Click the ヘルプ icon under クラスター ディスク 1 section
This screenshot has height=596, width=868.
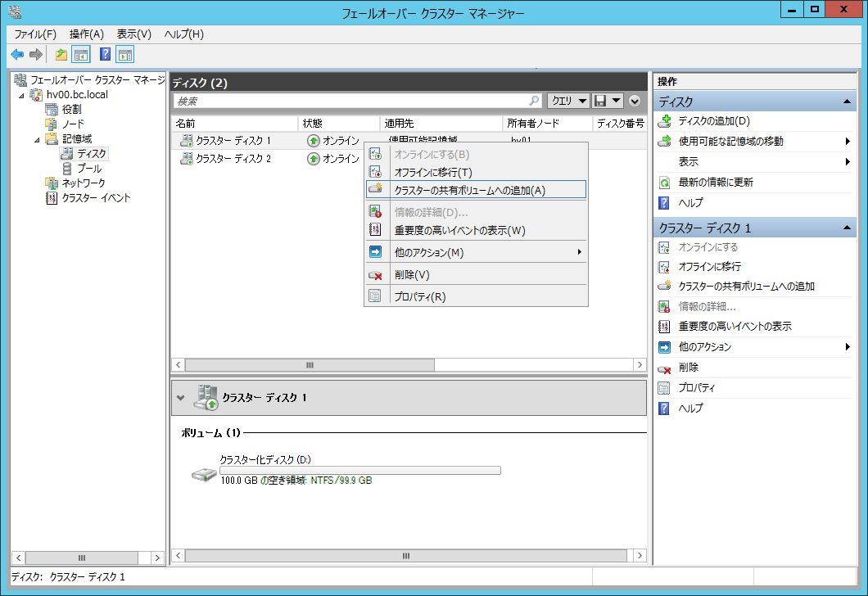click(664, 409)
